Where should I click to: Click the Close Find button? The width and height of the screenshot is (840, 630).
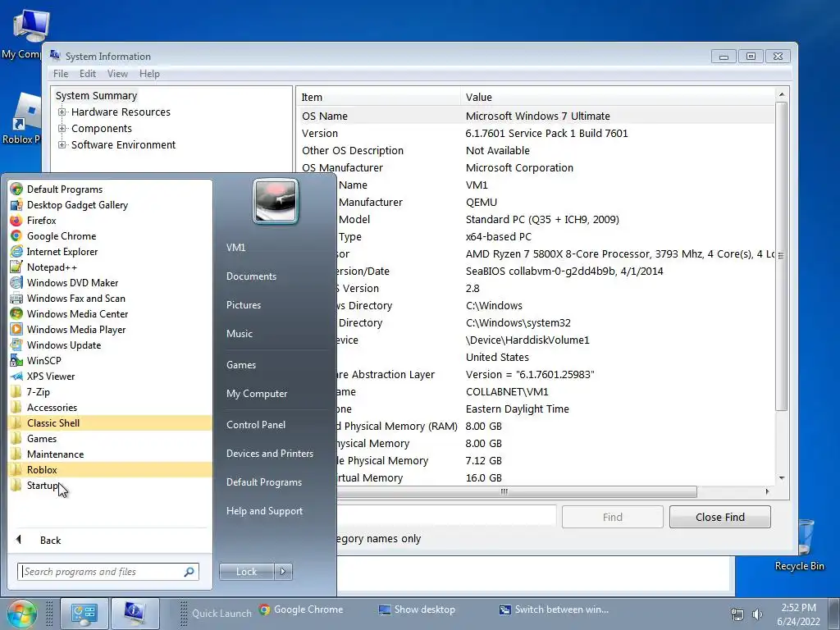coord(720,517)
